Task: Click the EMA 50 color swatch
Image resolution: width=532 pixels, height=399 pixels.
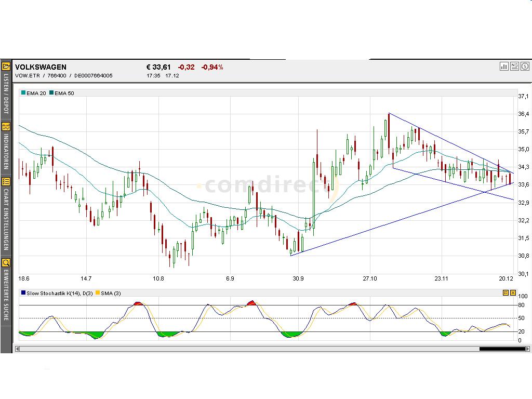Action: tap(51, 92)
